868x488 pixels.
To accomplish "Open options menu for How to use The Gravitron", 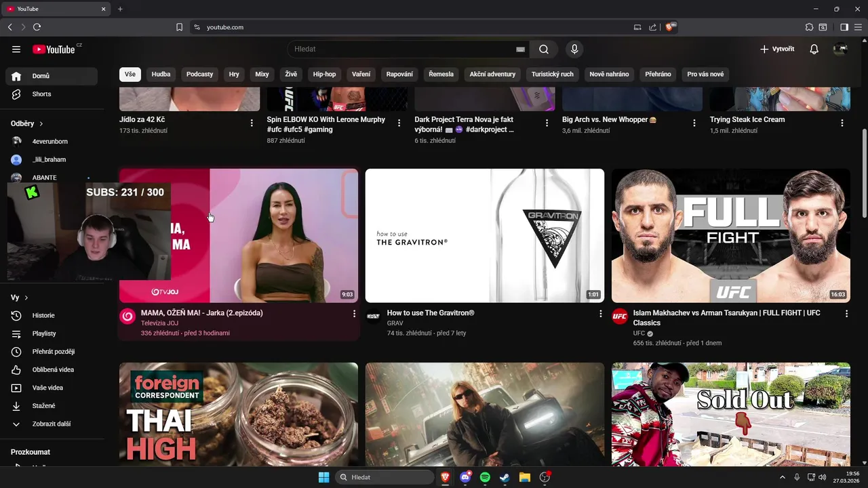I will tap(600, 314).
